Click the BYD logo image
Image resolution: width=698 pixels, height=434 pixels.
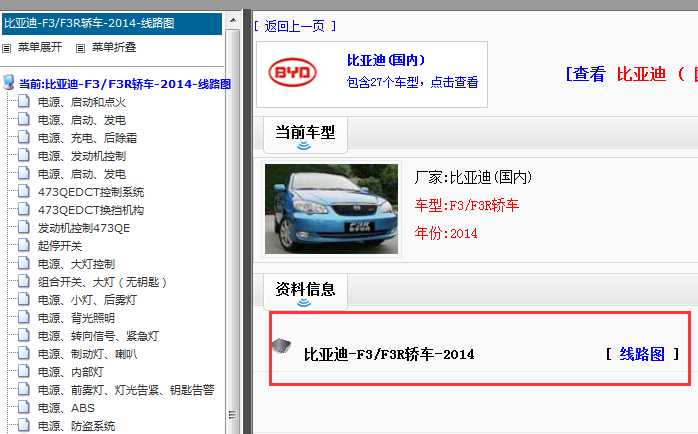pyautogui.click(x=292, y=72)
